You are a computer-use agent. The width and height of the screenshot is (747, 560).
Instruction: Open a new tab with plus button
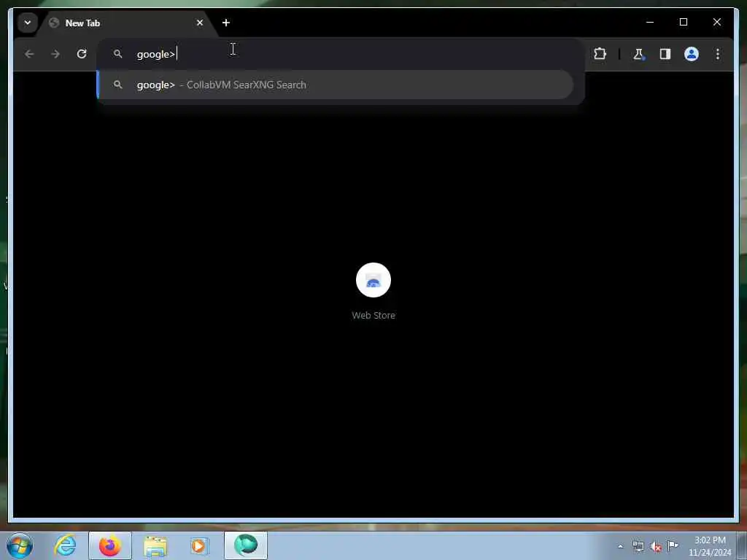pos(226,23)
